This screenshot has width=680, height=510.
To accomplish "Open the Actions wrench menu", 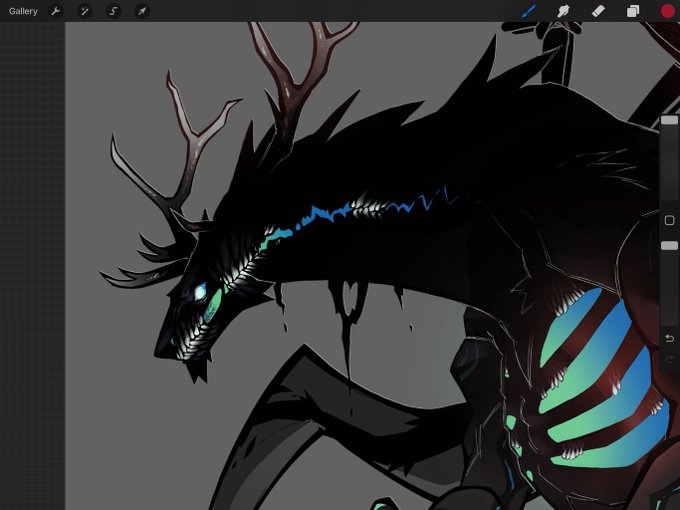I will (56, 11).
